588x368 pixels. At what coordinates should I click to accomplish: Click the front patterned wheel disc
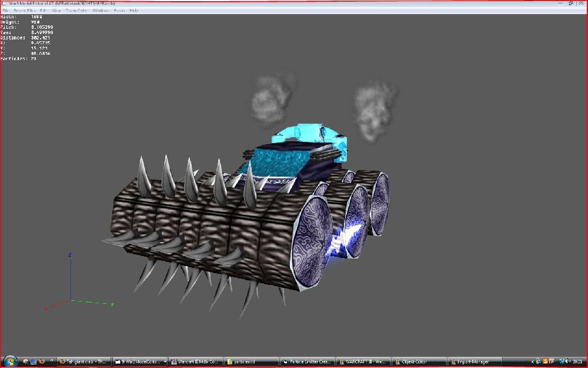pos(313,243)
